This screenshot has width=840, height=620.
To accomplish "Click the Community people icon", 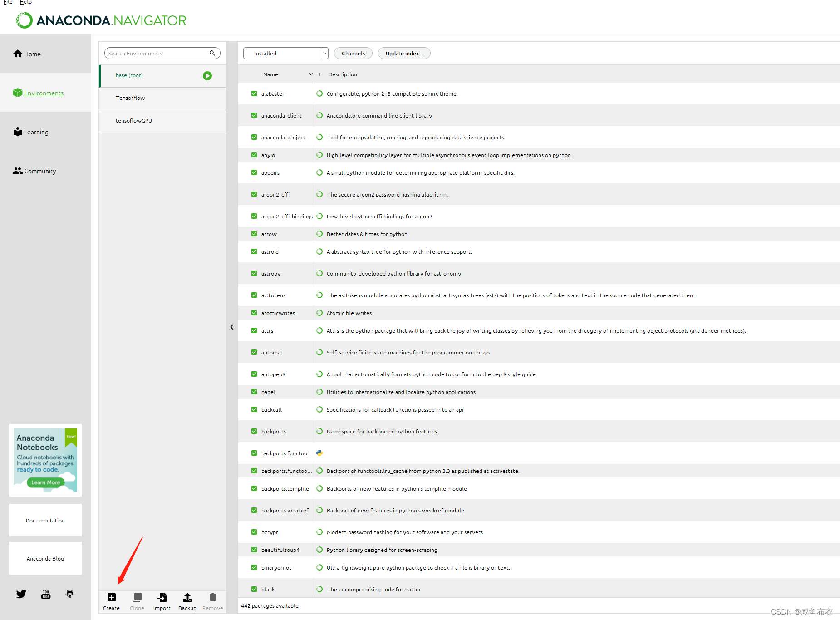I will pos(18,171).
